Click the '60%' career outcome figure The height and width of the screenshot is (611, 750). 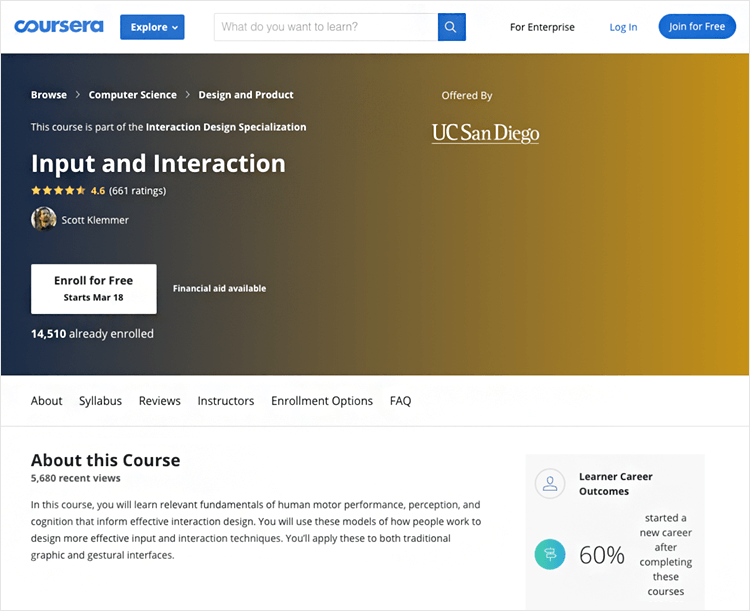tap(602, 555)
